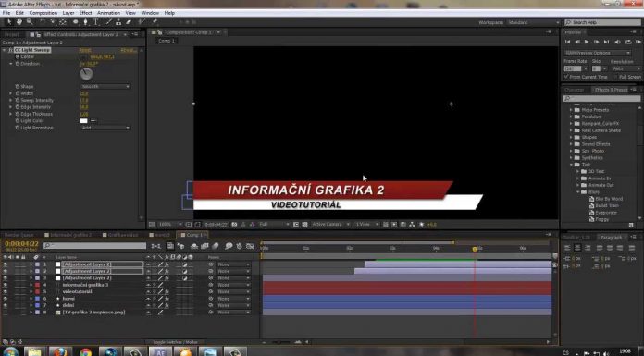Open the RAM Preview Options dropdown
Screen dimensions: 644x356
597,53
